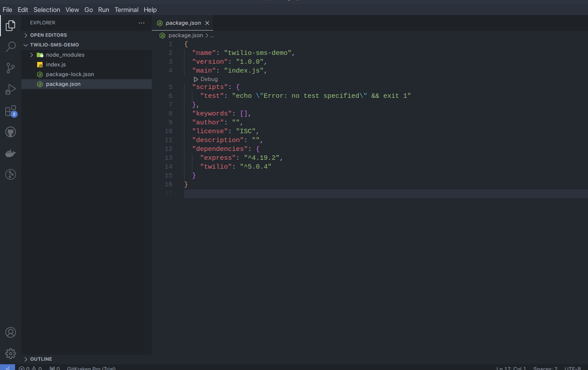Viewport: 588px width, 370px height.
Task: Open the Source Control view icon
Action: pos(11,68)
